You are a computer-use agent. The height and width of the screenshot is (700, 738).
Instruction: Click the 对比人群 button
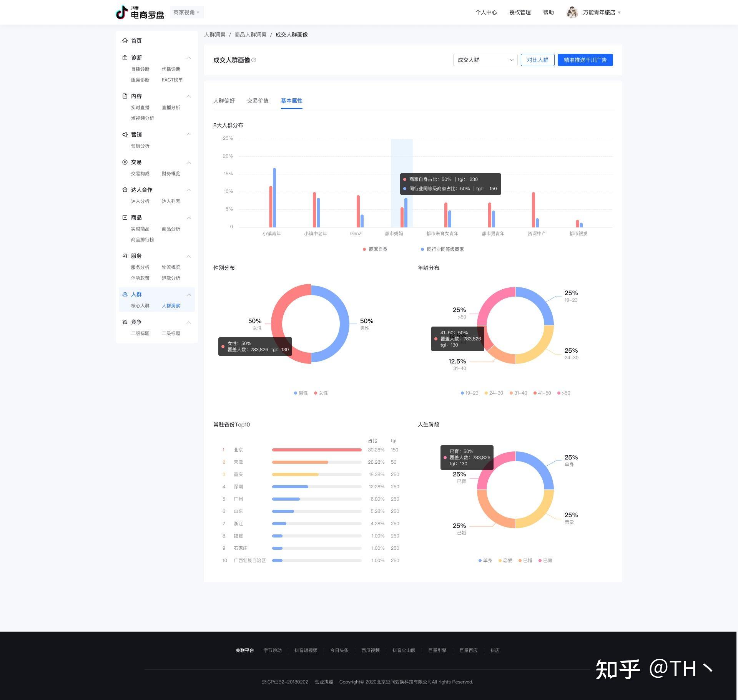point(537,60)
